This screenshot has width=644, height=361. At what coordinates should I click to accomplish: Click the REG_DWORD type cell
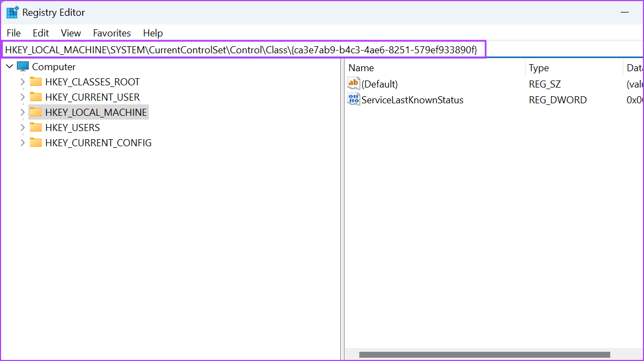click(x=558, y=100)
